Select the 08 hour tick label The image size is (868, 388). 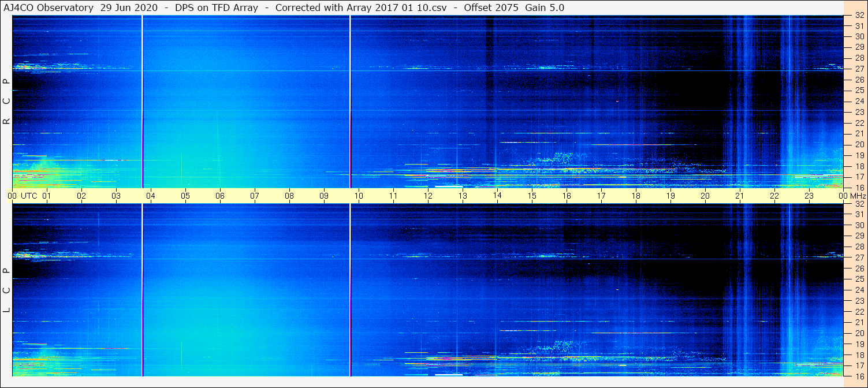tap(289, 196)
